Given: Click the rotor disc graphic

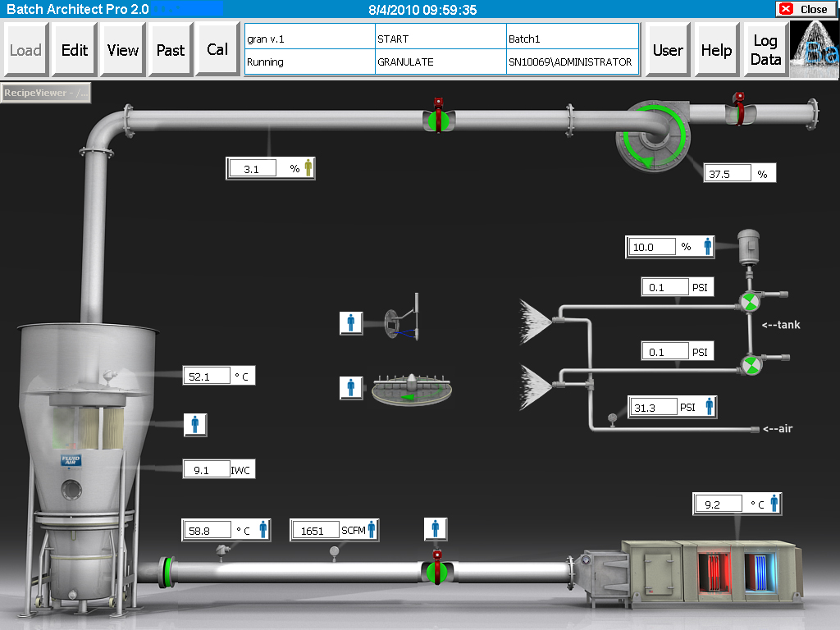Looking at the screenshot, I should pos(412,389).
